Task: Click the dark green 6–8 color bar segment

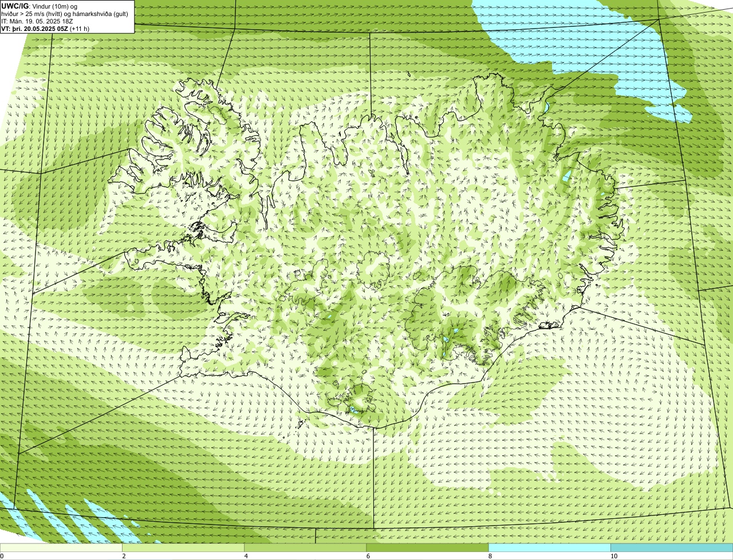Action: 427,548
